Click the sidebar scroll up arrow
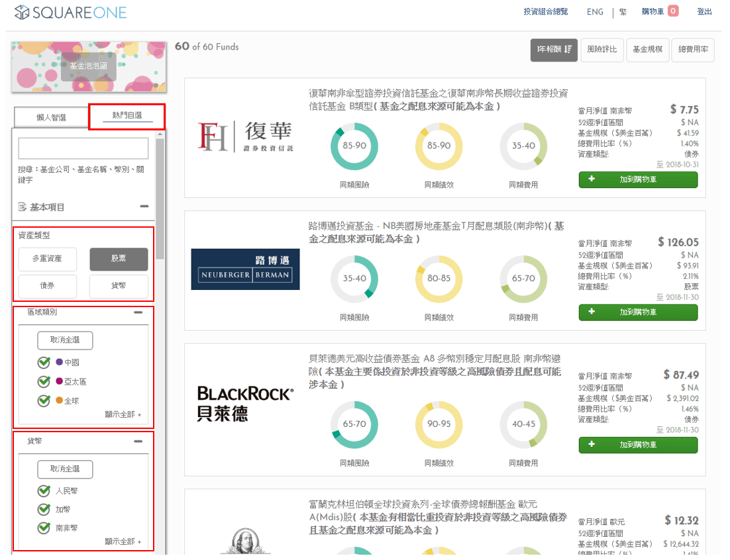Viewport: 730px width, 560px height. point(160,134)
